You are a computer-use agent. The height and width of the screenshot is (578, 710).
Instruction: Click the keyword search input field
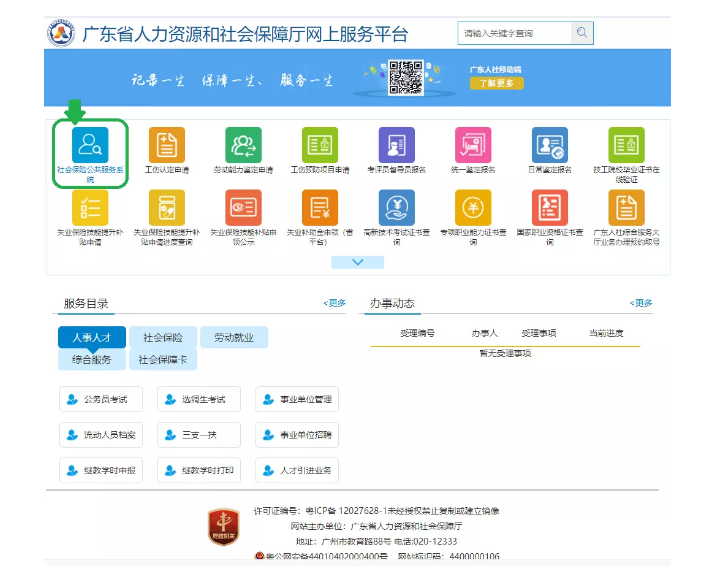click(x=514, y=33)
